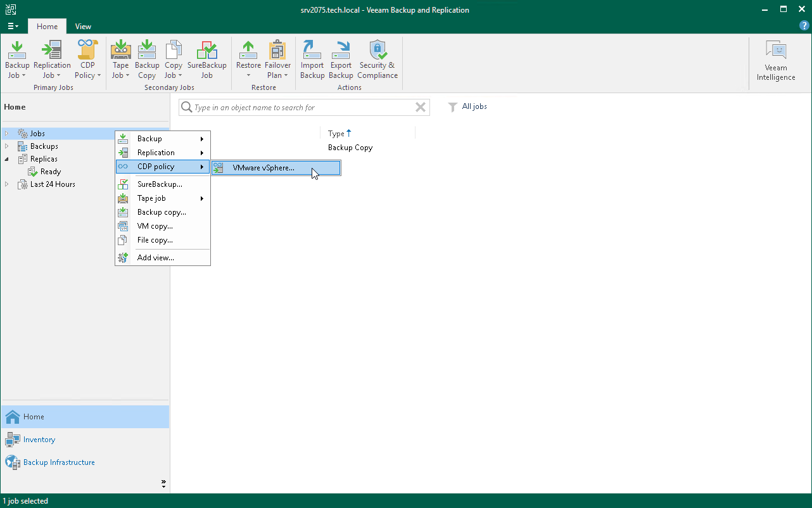This screenshot has width=812, height=508.
Task: Collapse the Replicas tree node arrow
Action: 7,159
